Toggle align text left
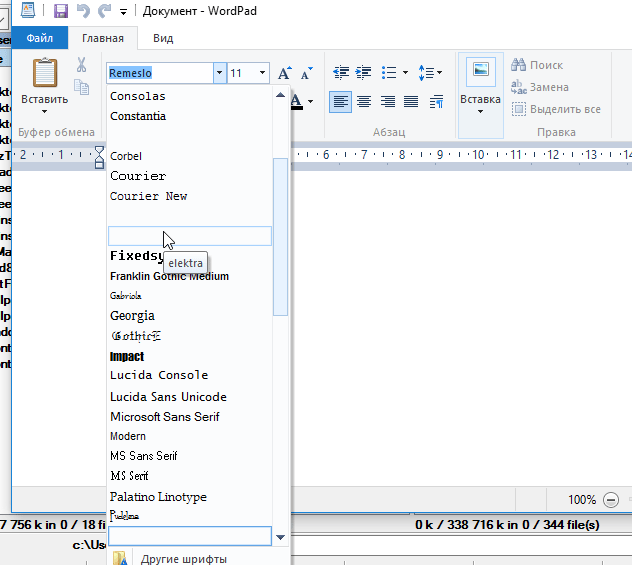This screenshot has height=565, width=632. point(340,102)
